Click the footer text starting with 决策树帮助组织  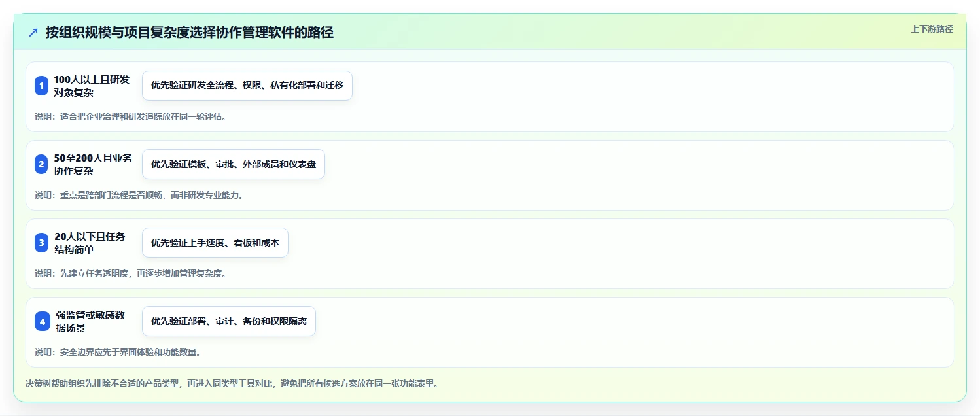pos(232,383)
